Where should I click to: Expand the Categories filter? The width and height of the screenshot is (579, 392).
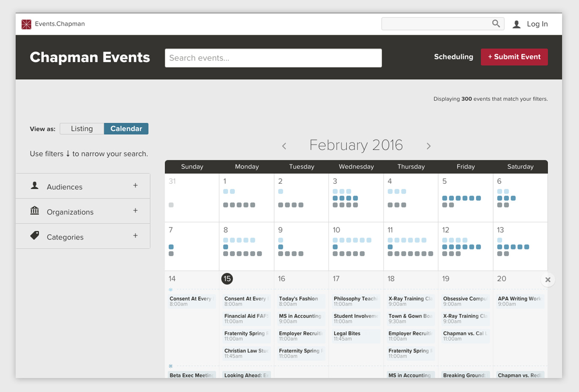click(x=135, y=236)
